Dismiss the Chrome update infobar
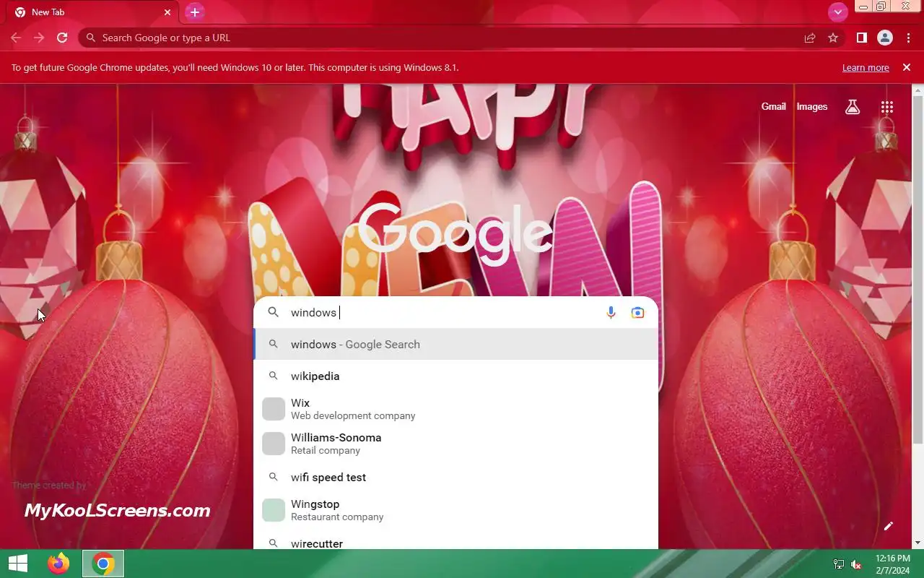 (x=907, y=67)
